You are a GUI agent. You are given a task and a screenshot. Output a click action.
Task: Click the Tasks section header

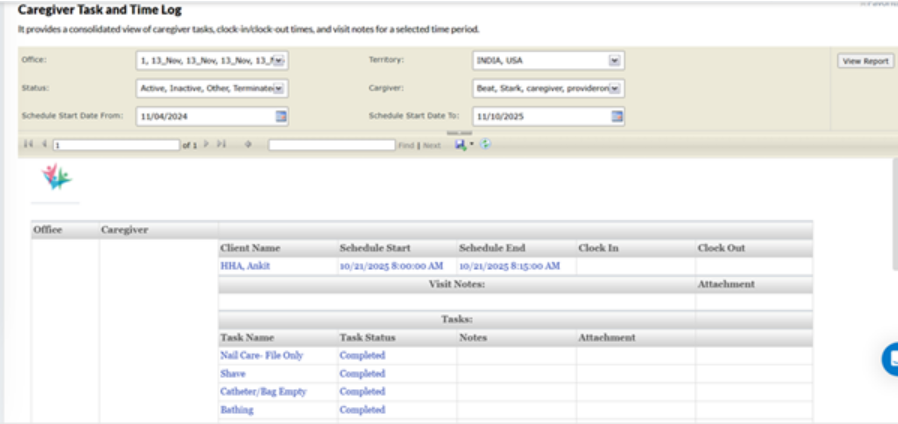457,320
